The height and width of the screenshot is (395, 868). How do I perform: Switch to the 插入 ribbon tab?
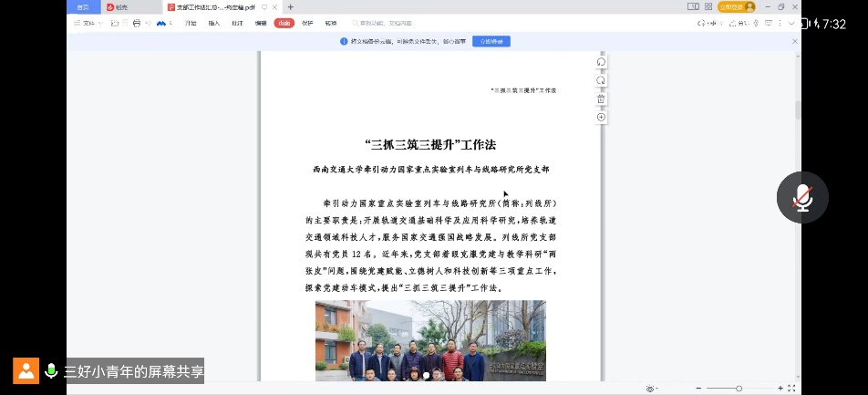(x=213, y=23)
